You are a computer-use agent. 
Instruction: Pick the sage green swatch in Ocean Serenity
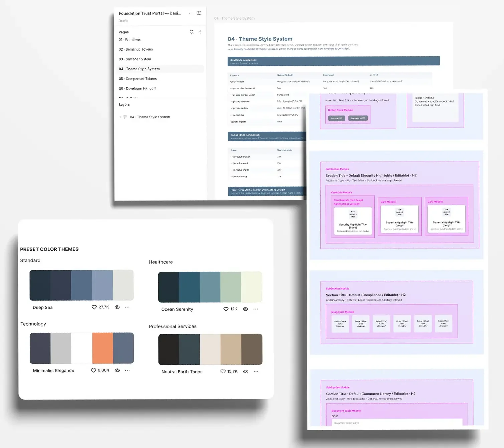pos(231,287)
